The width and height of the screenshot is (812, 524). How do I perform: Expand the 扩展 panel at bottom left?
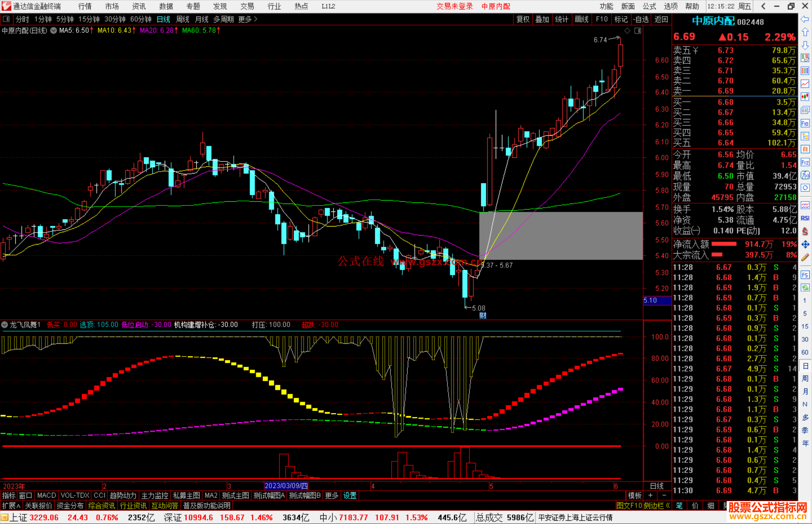[11, 506]
